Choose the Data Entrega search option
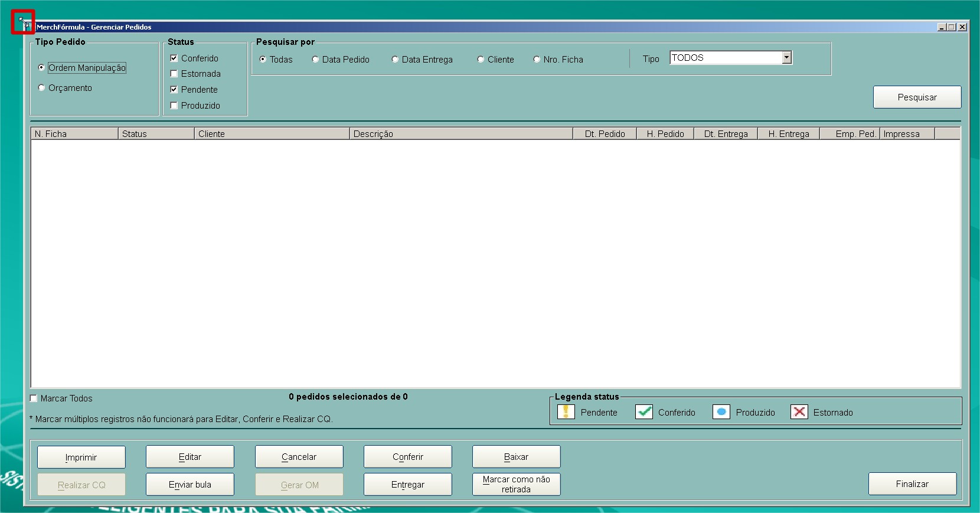 point(395,60)
